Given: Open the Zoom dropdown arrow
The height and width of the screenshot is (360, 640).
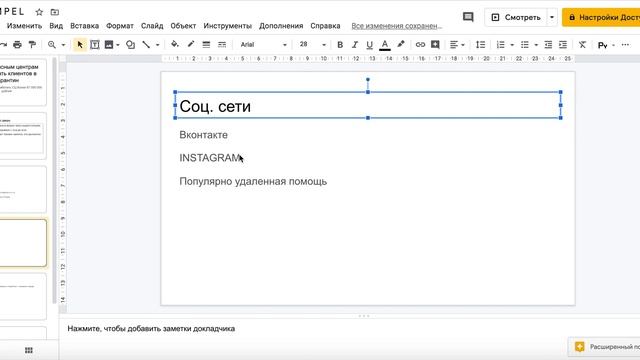Looking at the screenshot, I should pos(63,45).
